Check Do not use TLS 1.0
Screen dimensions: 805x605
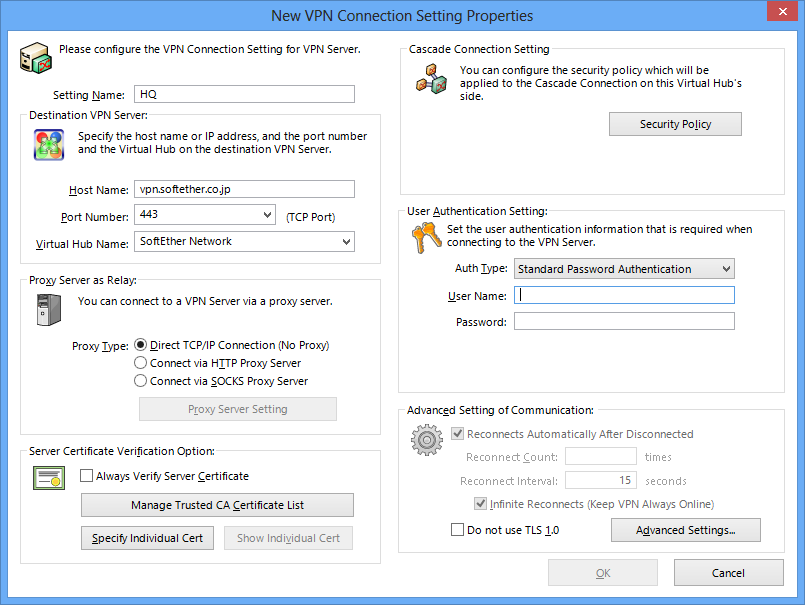457,530
